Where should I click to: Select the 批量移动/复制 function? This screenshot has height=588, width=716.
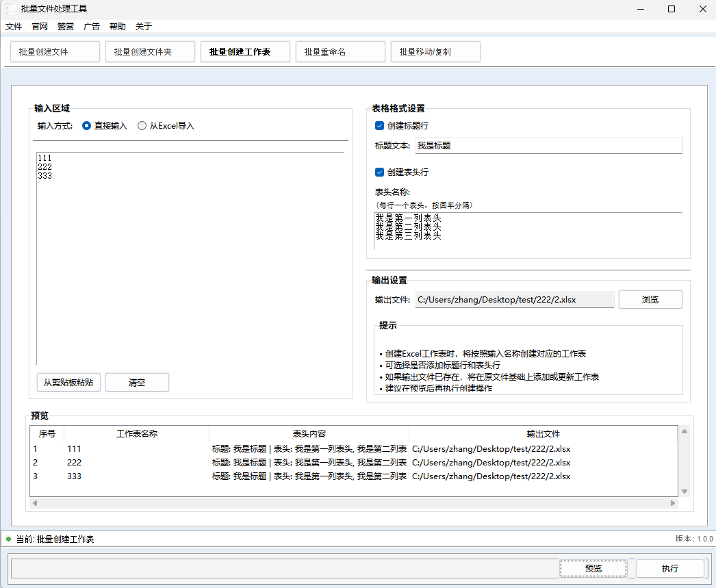(435, 51)
